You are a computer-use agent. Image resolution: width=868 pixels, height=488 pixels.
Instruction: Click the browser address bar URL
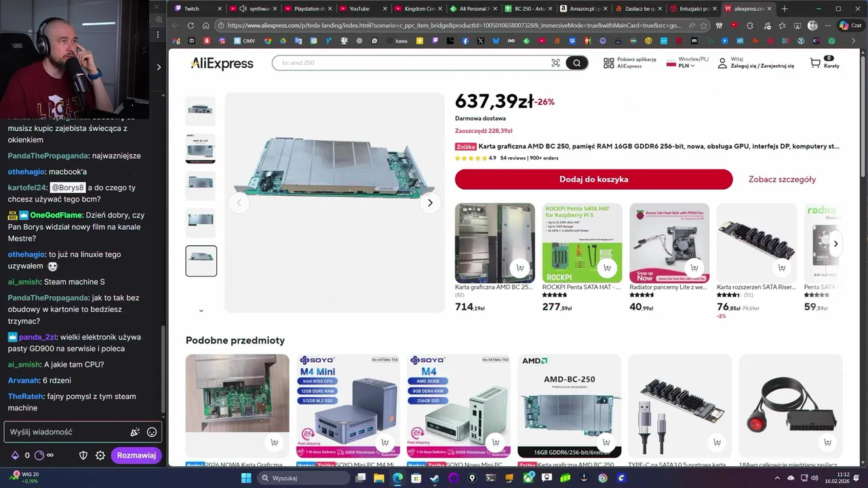[453, 26]
